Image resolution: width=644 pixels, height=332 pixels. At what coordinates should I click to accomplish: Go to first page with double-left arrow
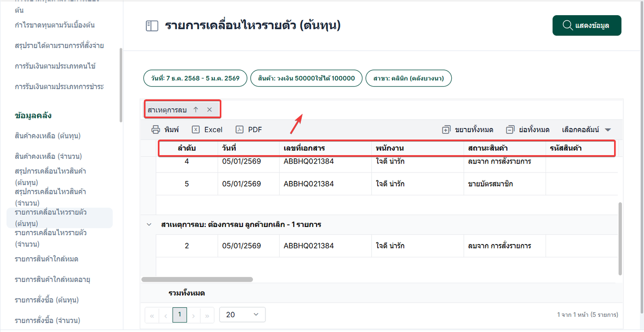[x=151, y=315]
